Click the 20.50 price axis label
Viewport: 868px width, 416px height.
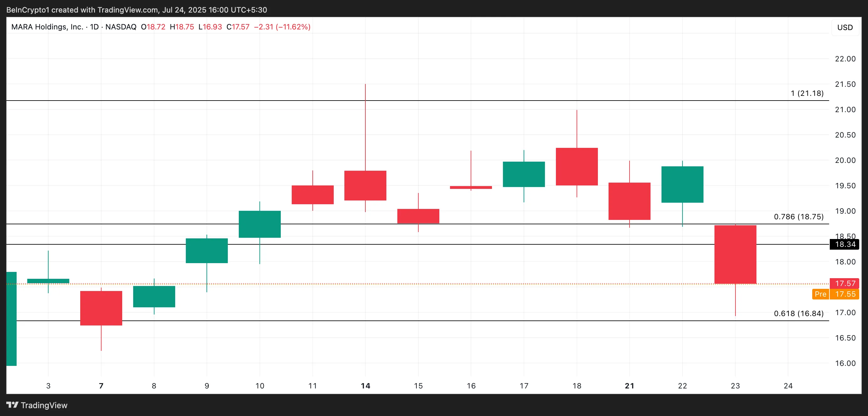(845, 135)
